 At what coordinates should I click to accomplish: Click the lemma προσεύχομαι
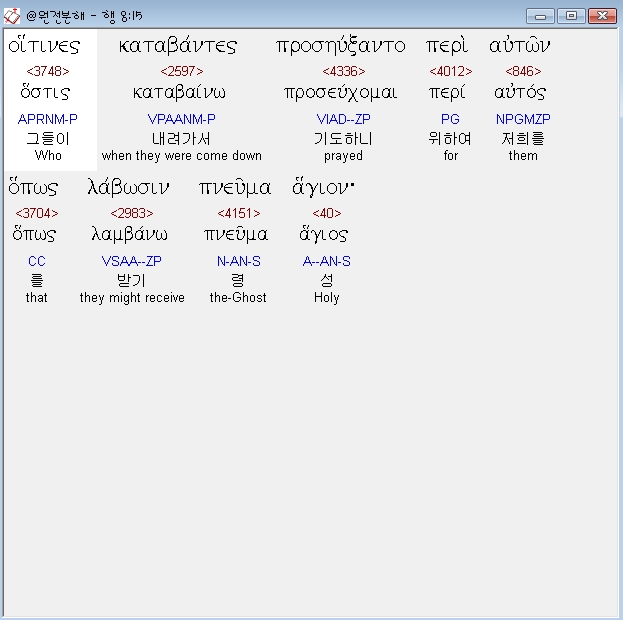click(x=341, y=93)
